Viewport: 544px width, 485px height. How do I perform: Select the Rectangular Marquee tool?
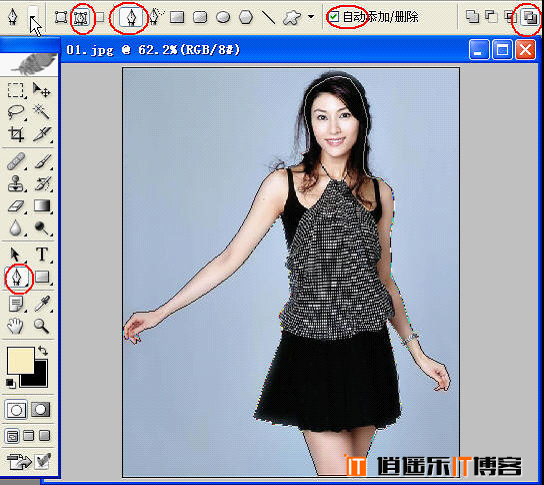tap(16, 90)
